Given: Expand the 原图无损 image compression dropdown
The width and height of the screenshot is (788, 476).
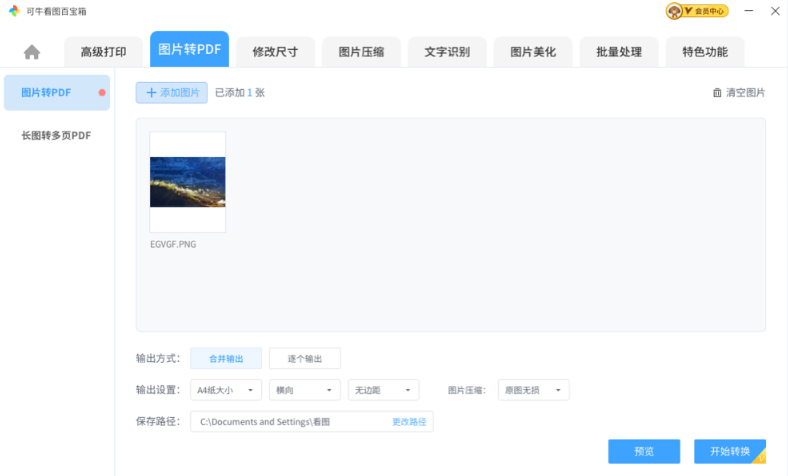Looking at the screenshot, I should pos(534,390).
